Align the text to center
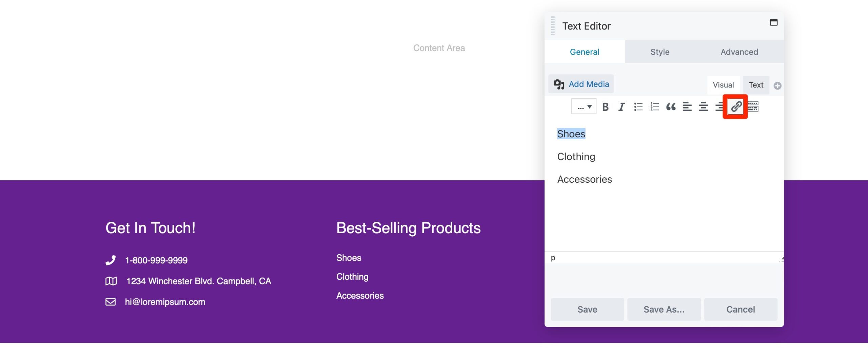868x356 pixels. [703, 107]
